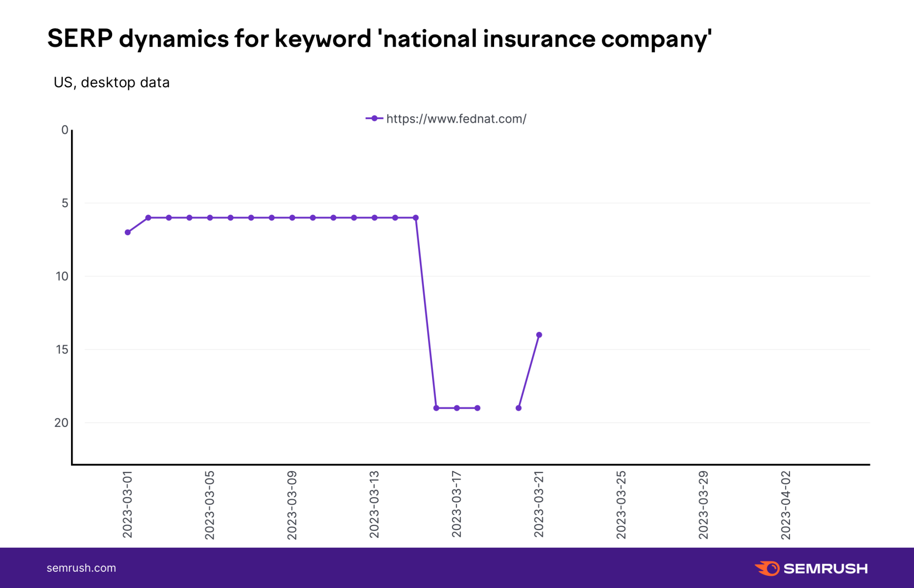914x588 pixels.
Task: Click the purple legend marker for fednat.com
Action: (374, 119)
